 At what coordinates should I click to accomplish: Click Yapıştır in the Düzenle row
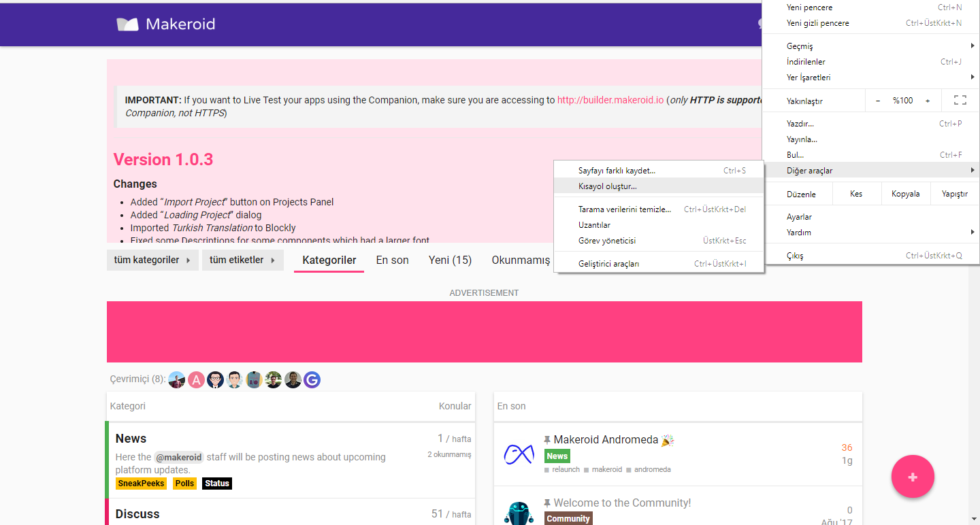(x=954, y=194)
